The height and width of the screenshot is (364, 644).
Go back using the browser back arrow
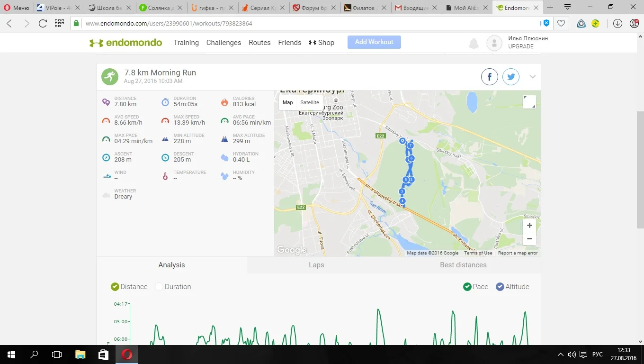point(9,23)
